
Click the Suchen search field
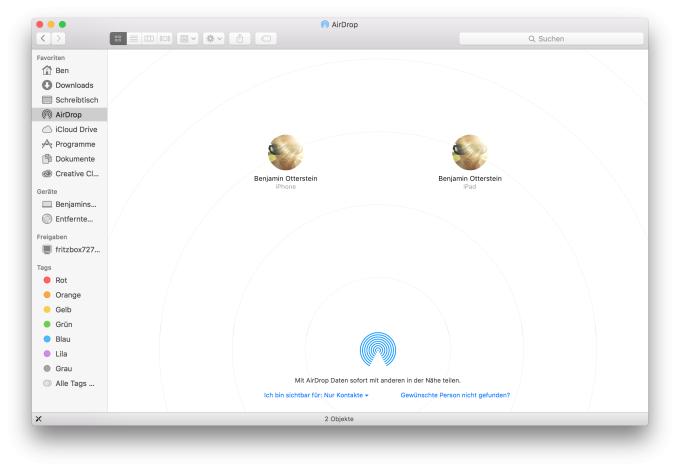551,39
